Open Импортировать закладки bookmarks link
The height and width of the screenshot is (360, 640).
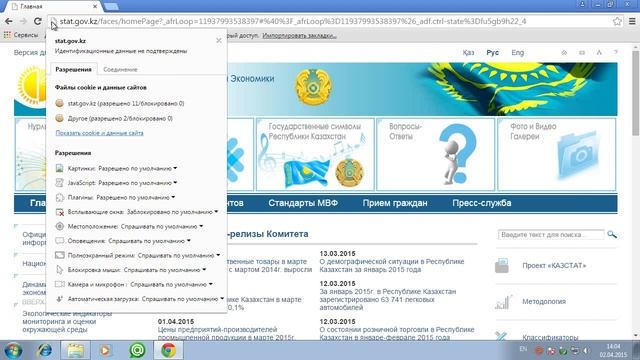click(x=299, y=36)
